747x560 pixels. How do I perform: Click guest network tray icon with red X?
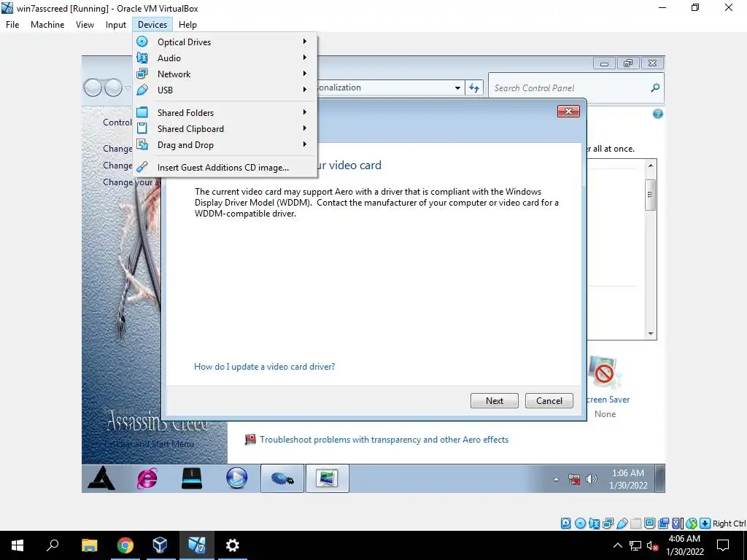click(x=574, y=479)
